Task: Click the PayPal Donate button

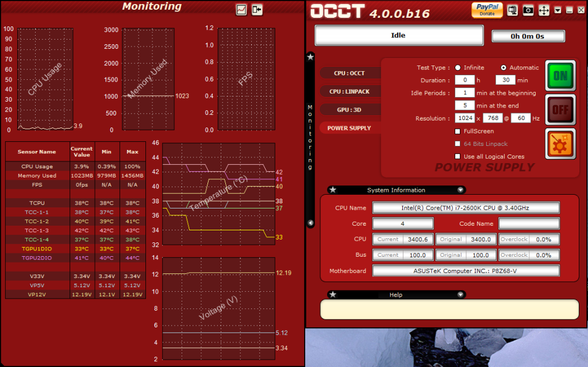Action: (487, 10)
